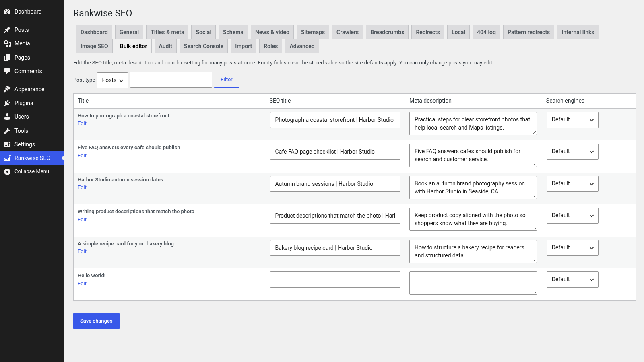This screenshot has height=362, width=644.
Task: Click Edit under bakery blog recipe post
Action: [x=82, y=251]
